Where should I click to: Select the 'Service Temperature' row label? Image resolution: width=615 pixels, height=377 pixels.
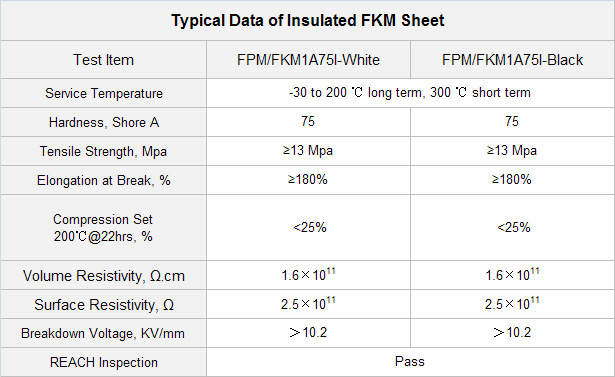(104, 93)
